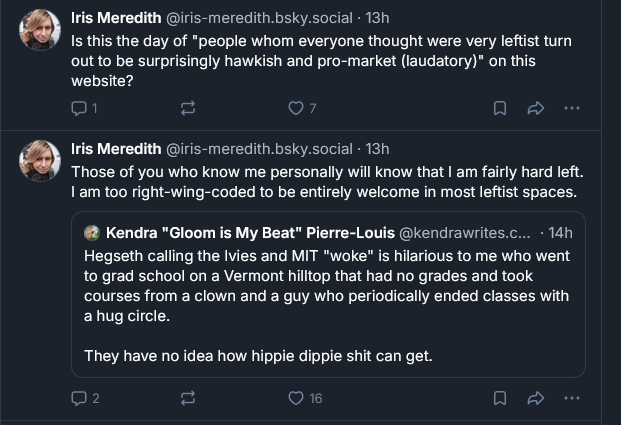Repost the second post quoting Kendra
The width and height of the screenshot is (621, 425).
(x=187, y=398)
